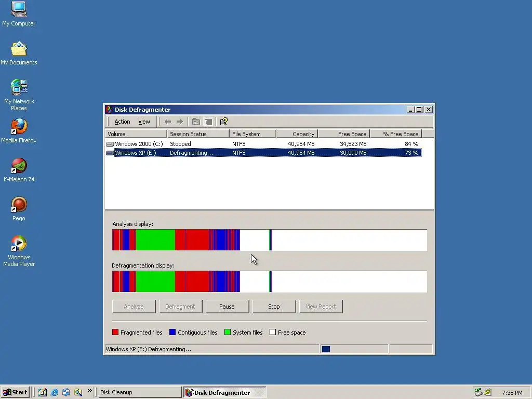532x399 pixels.
Task: Select the Windows Media Player desktop shortcut
Action: [19, 251]
